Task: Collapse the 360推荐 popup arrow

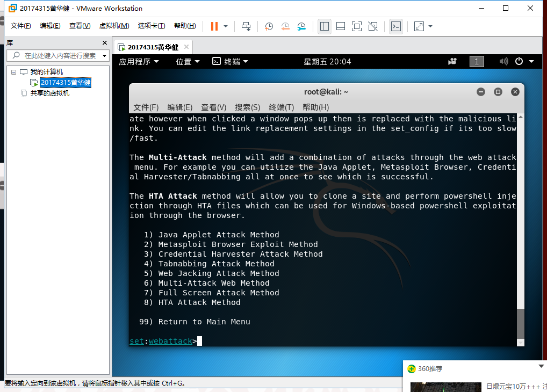Action: pos(541,366)
